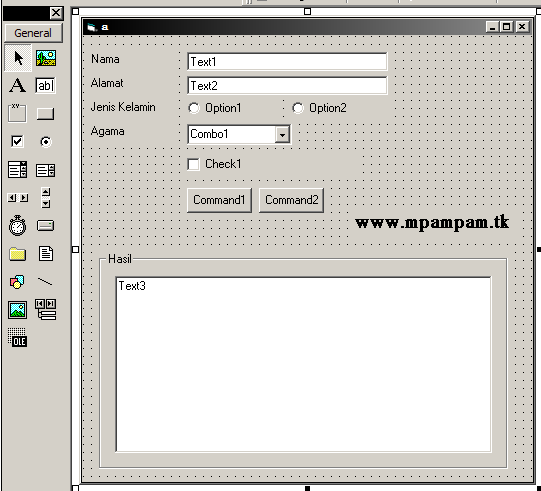Click the Command2 button

tap(292, 200)
